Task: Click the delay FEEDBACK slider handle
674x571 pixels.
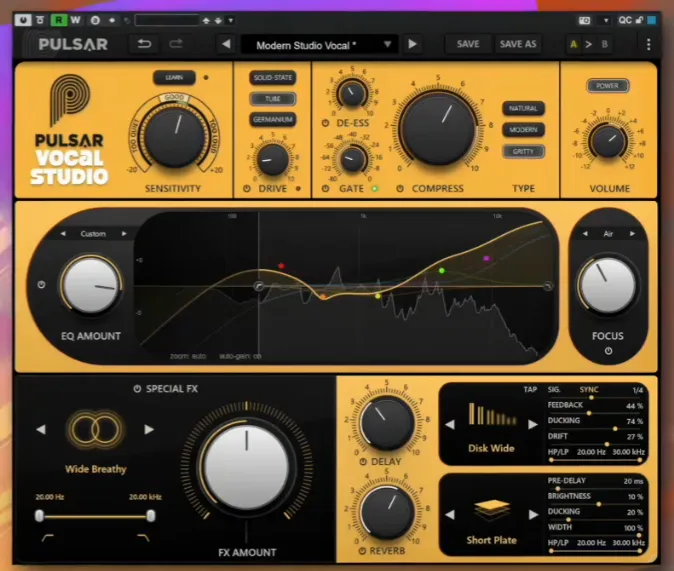Action: pyautogui.click(x=589, y=413)
